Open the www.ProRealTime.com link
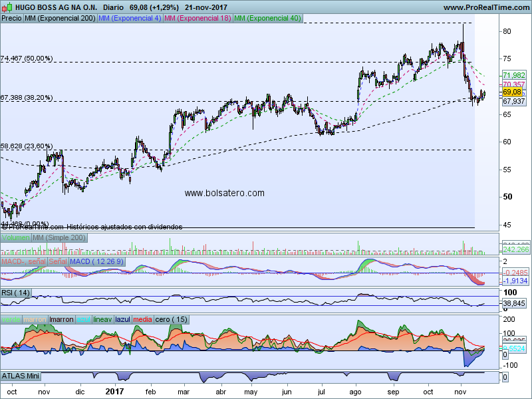Screen dimensions: 532x399 pos(485,7)
